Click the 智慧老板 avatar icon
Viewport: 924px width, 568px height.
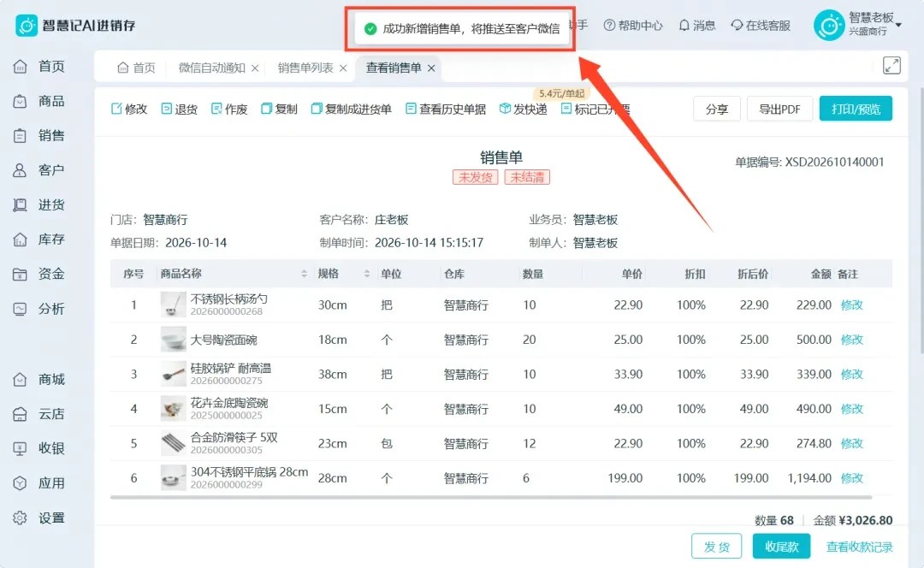coord(828,26)
